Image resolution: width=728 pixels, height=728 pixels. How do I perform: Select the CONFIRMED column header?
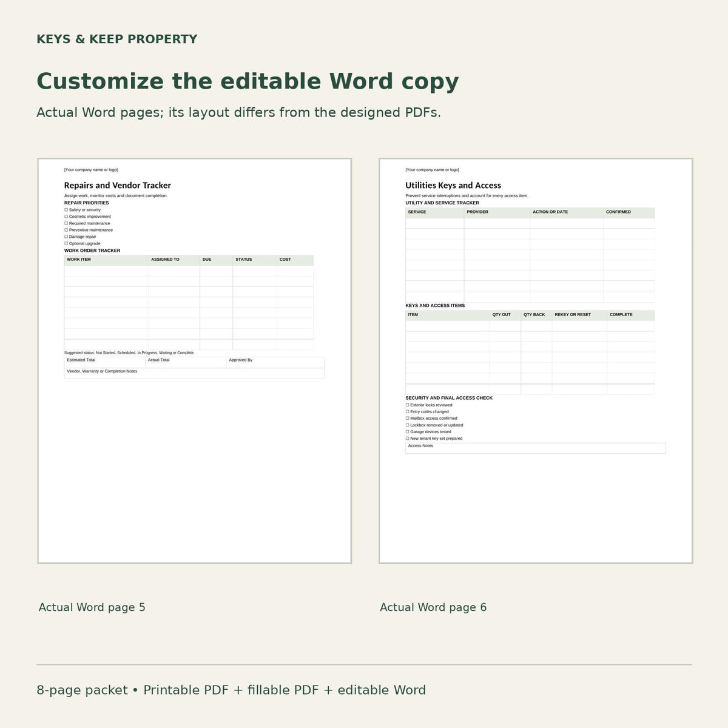pyautogui.click(x=629, y=213)
